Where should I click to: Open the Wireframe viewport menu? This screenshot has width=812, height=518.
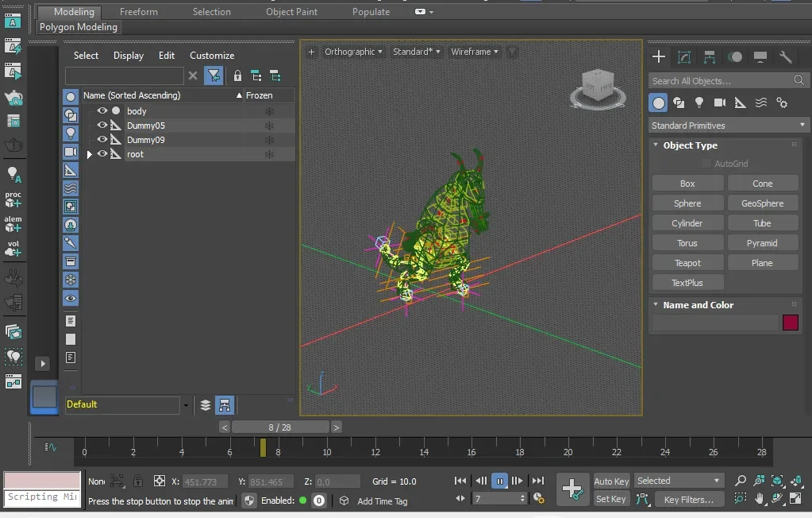pos(475,52)
